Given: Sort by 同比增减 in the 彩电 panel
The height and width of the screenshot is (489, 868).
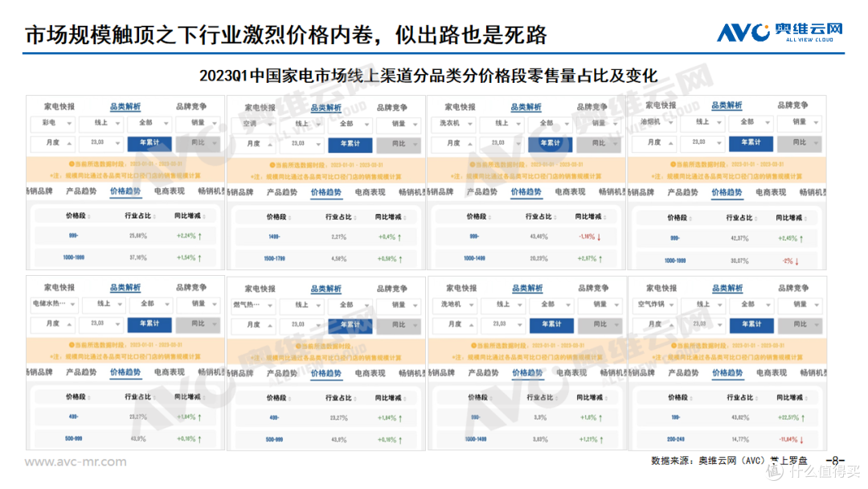Looking at the screenshot, I should click(190, 216).
